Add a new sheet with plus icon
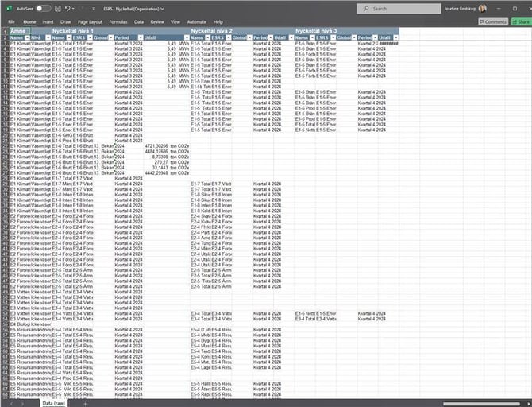532x407 pixels. pos(85,404)
